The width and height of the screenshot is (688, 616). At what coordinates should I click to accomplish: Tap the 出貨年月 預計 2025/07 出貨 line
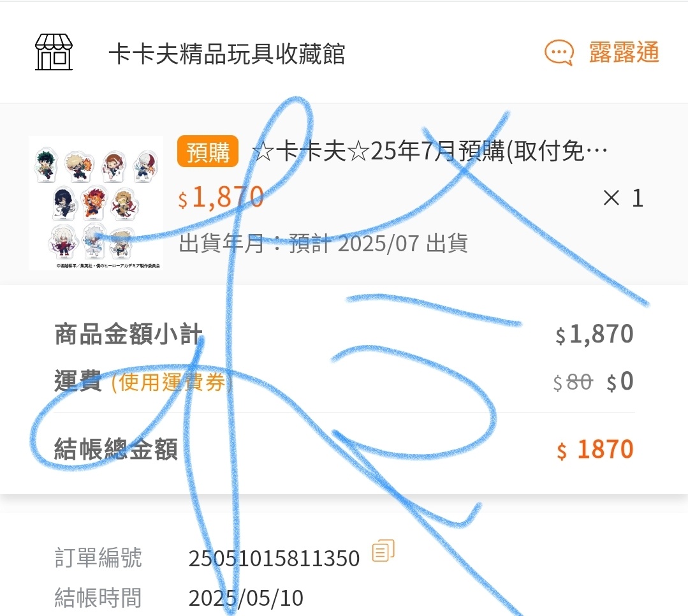pos(323,243)
